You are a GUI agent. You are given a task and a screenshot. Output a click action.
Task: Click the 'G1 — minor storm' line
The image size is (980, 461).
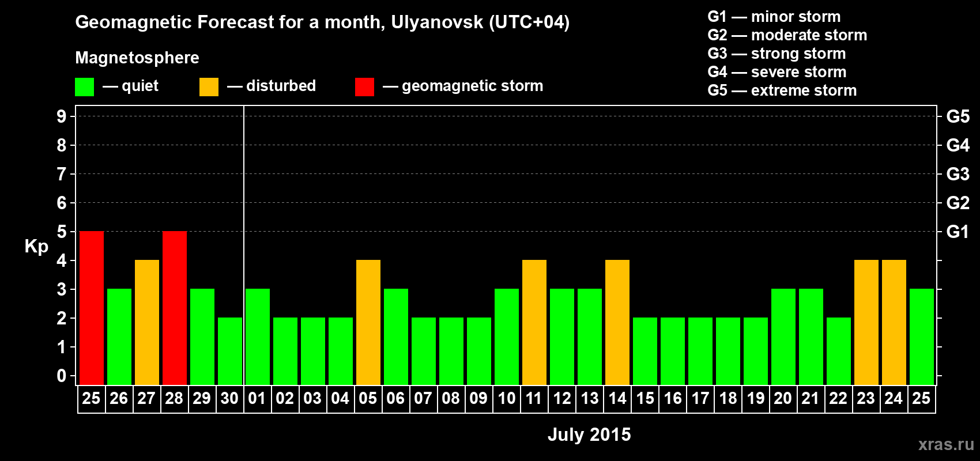[x=774, y=17]
